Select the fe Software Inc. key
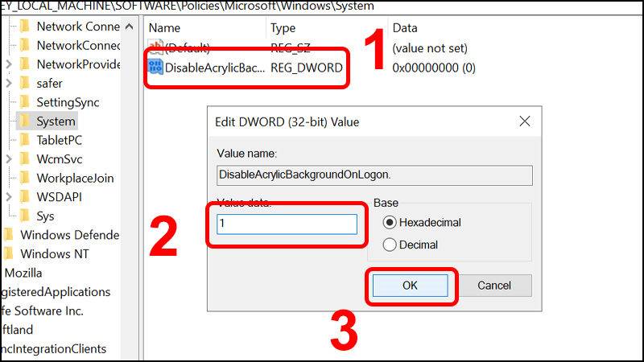The image size is (644, 362). 43,311
